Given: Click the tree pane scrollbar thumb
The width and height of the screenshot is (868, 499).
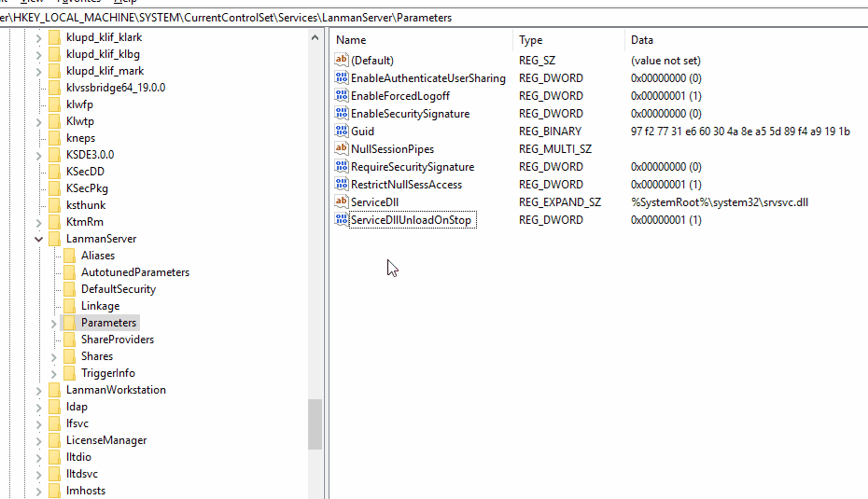Looking at the screenshot, I should pos(315,424).
